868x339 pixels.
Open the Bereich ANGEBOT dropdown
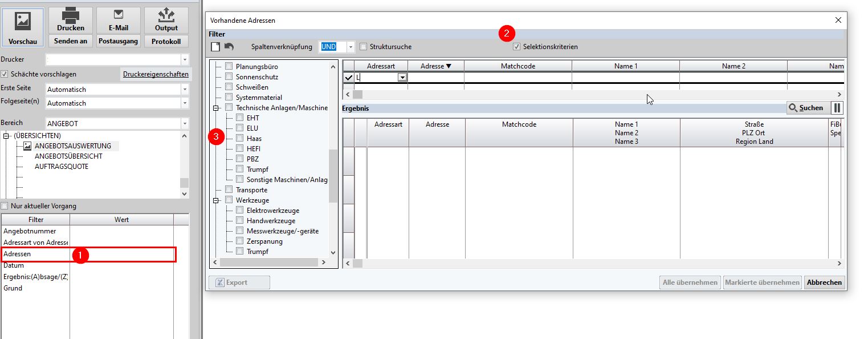pos(184,124)
